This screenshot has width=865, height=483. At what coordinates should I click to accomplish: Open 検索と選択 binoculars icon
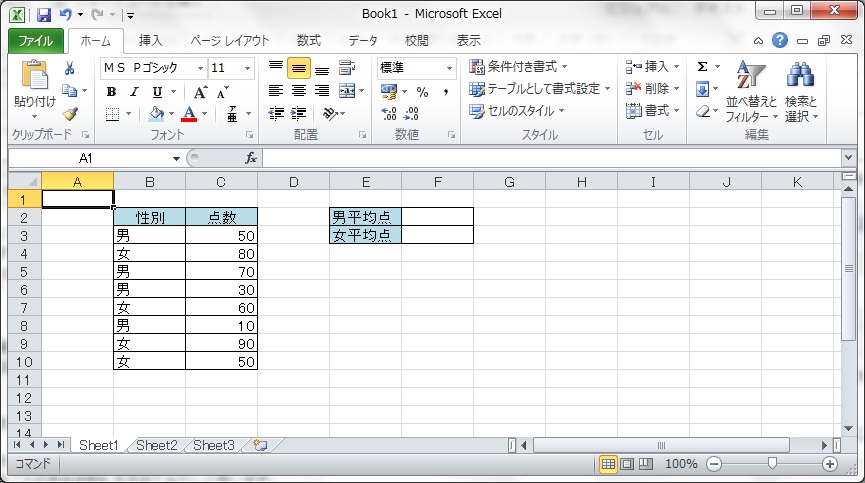(801, 92)
